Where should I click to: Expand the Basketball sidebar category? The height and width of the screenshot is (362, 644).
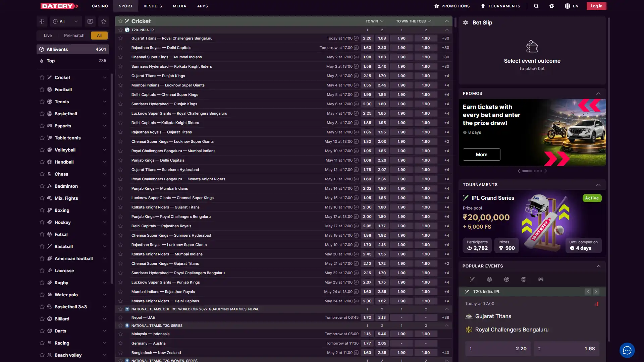pos(105,114)
